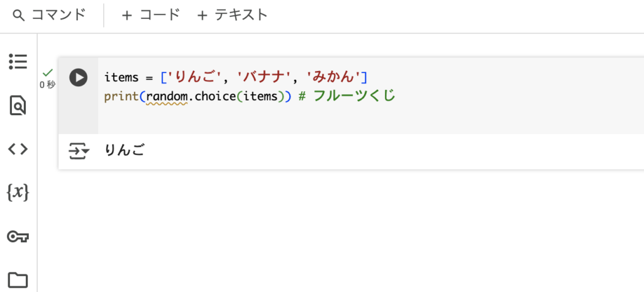Screen dimensions: 644x292
Task: Open the secrets key icon
Action: [x=18, y=237]
